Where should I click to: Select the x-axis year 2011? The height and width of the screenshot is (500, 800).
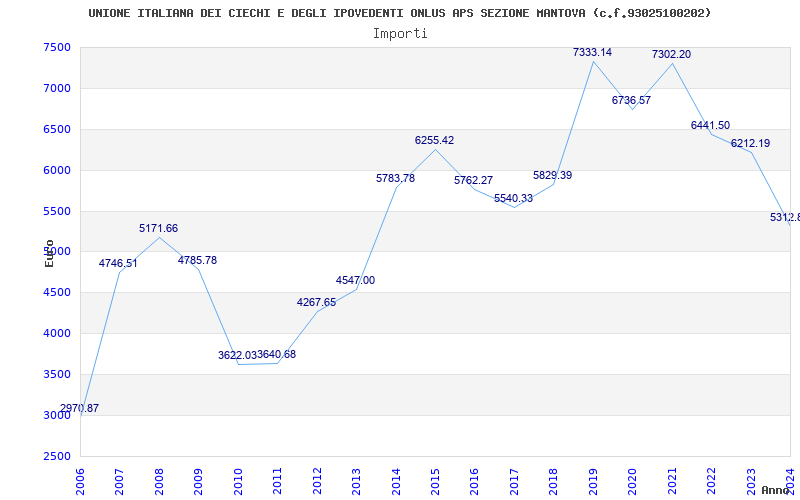(278, 482)
